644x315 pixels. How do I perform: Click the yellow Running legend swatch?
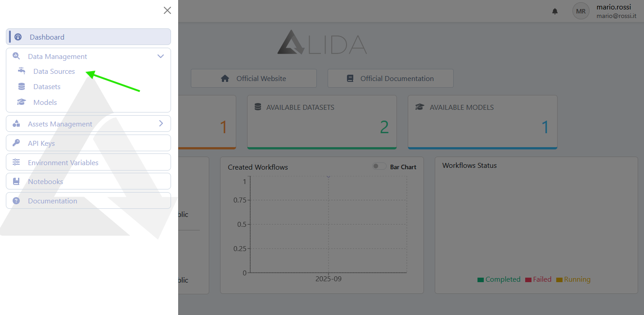559,280
